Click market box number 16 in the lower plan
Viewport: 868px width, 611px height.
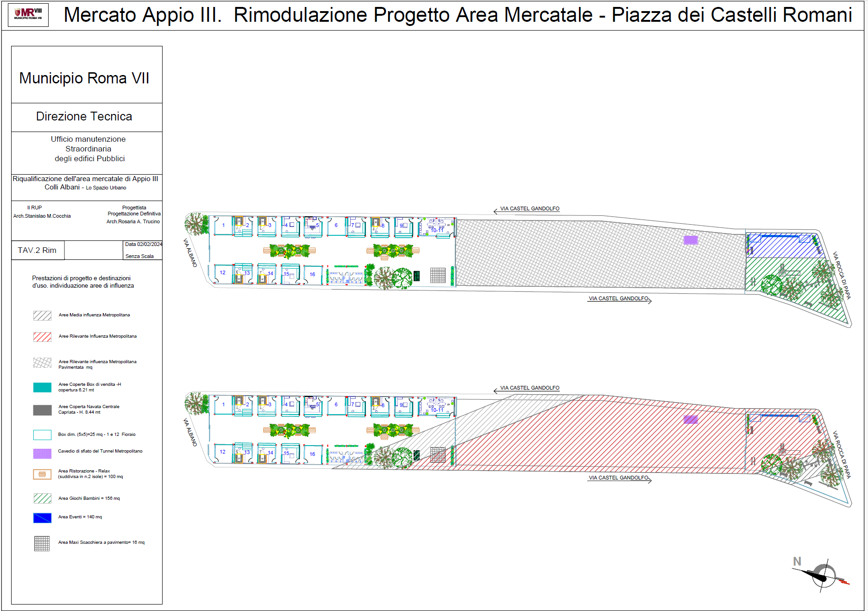pyautogui.click(x=313, y=454)
